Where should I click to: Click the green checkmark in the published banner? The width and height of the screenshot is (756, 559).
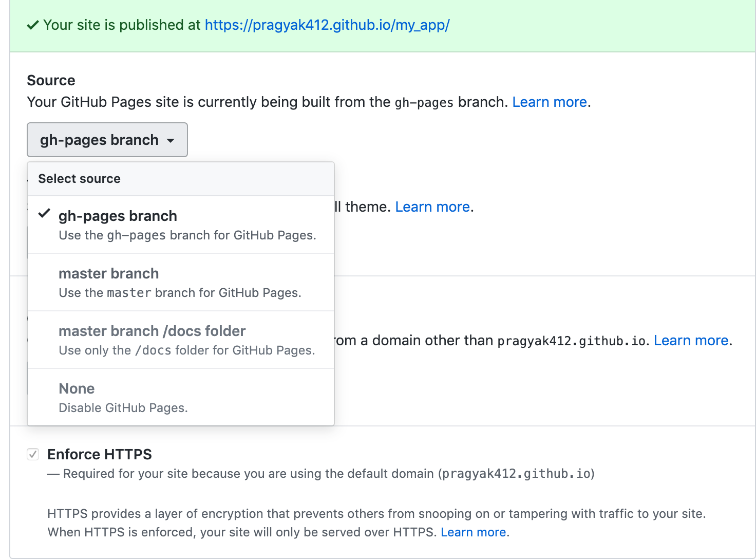tap(33, 25)
